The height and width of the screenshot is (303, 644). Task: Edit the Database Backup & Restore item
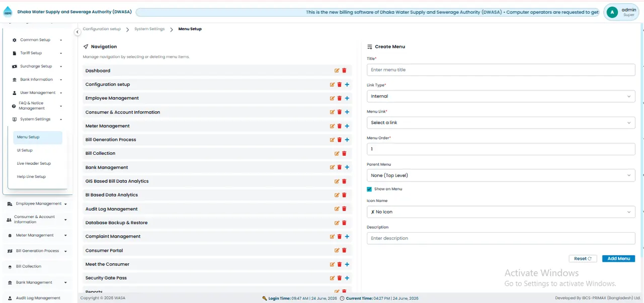point(337,223)
